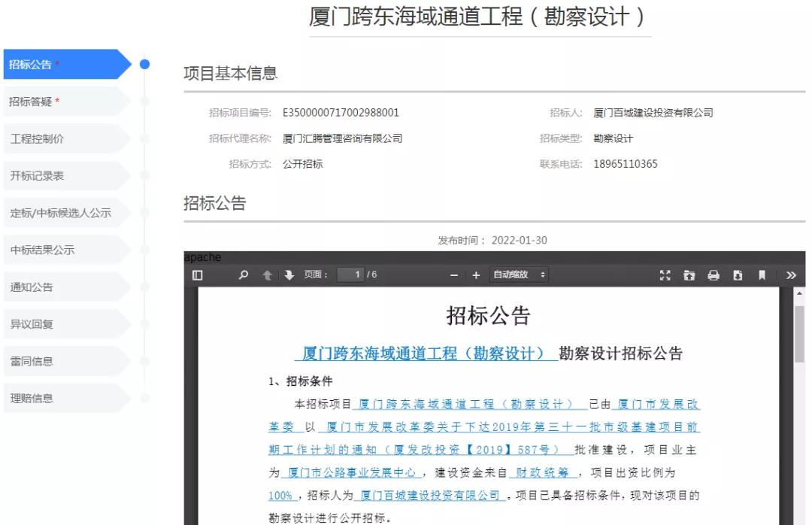Viewport: 812px width, 525px height.
Task: Open the 自动缩放 zoom dropdown
Action: pos(519,275)
